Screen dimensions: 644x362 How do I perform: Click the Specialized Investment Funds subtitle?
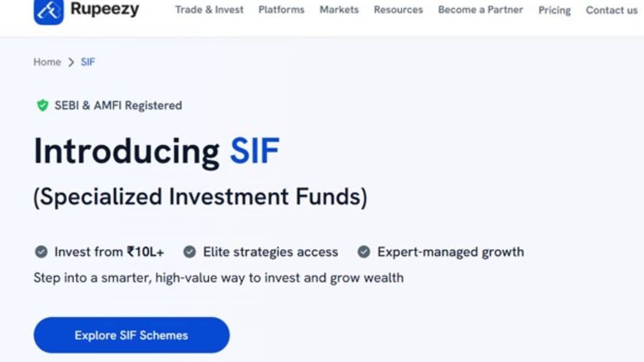(202, 196)
